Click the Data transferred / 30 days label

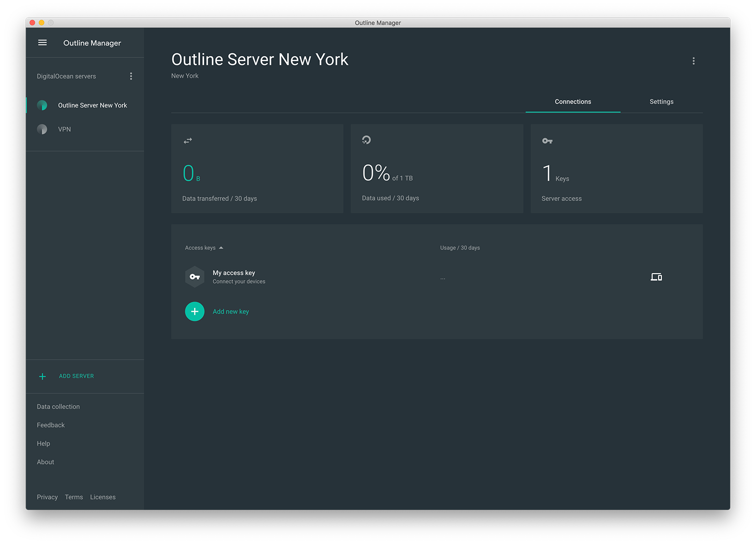pyautogui.click(x=220, y=198)
